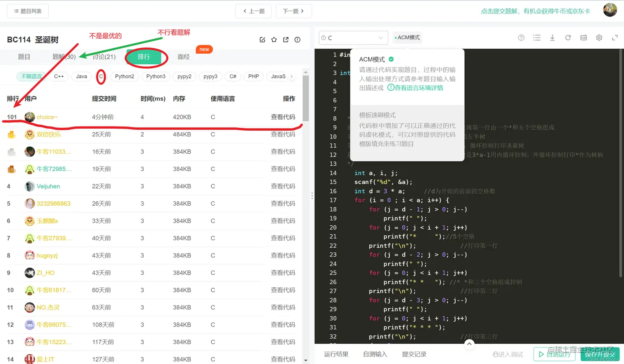Open the programming language selector showing C
The width and height of the screenshot is (624, 364).
click(353, 38)
